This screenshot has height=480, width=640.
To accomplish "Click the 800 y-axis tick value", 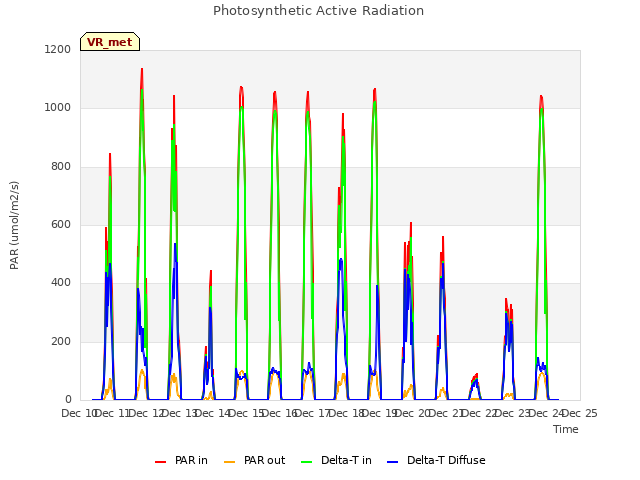I will click(x=61, y=167).
